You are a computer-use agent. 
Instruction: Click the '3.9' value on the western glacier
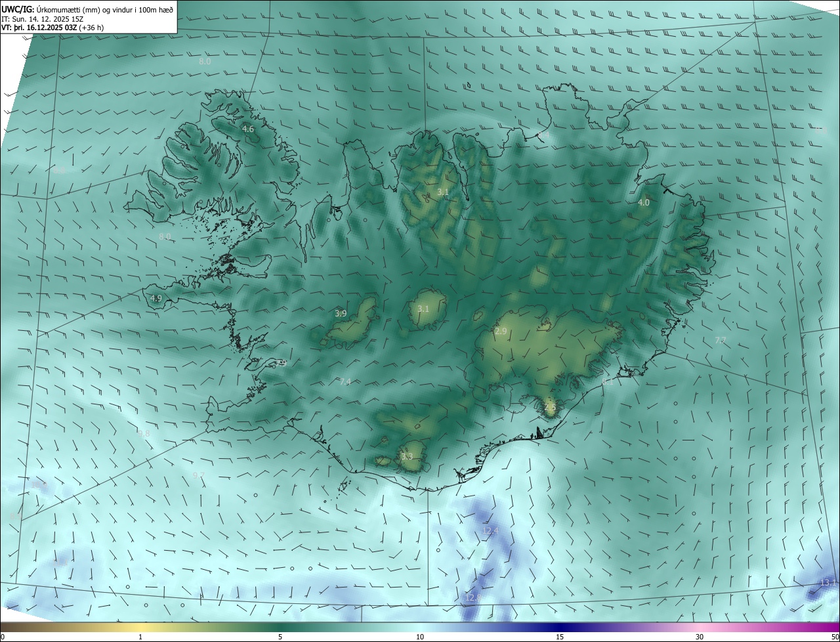[x=341, y=314]
